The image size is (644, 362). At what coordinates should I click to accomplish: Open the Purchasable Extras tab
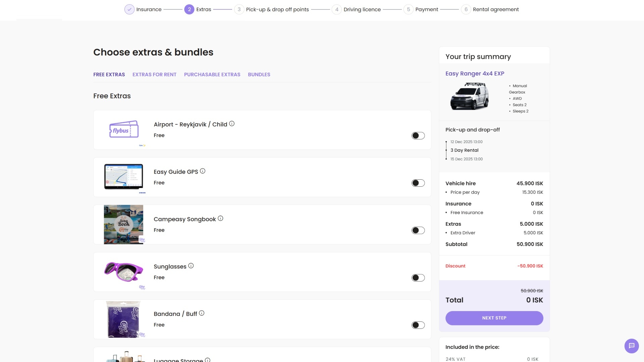(x=212, y=74)
